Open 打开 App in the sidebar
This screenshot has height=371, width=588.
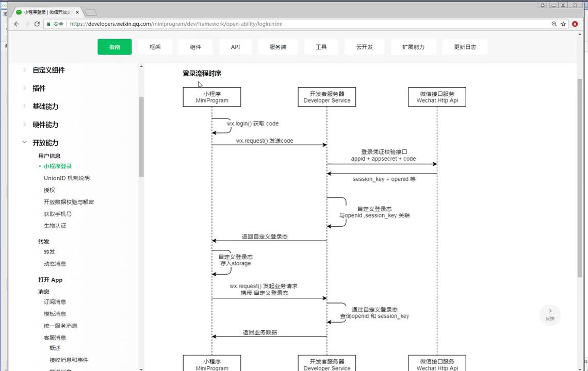(x=50, y=280)
